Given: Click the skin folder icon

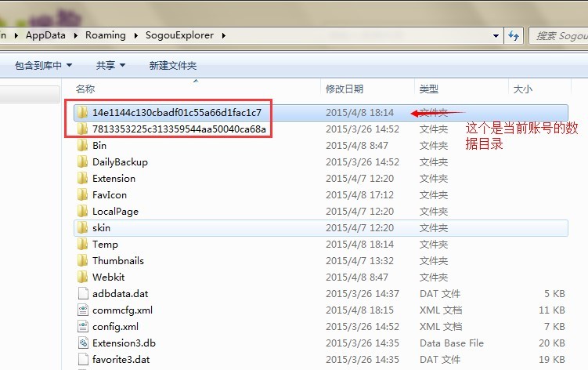Looking at the screenshot, I should tap(82, 227).
